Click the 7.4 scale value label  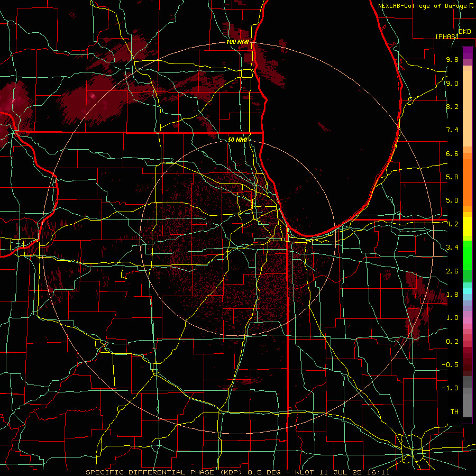pyautogui.click(x=452, y=130)
